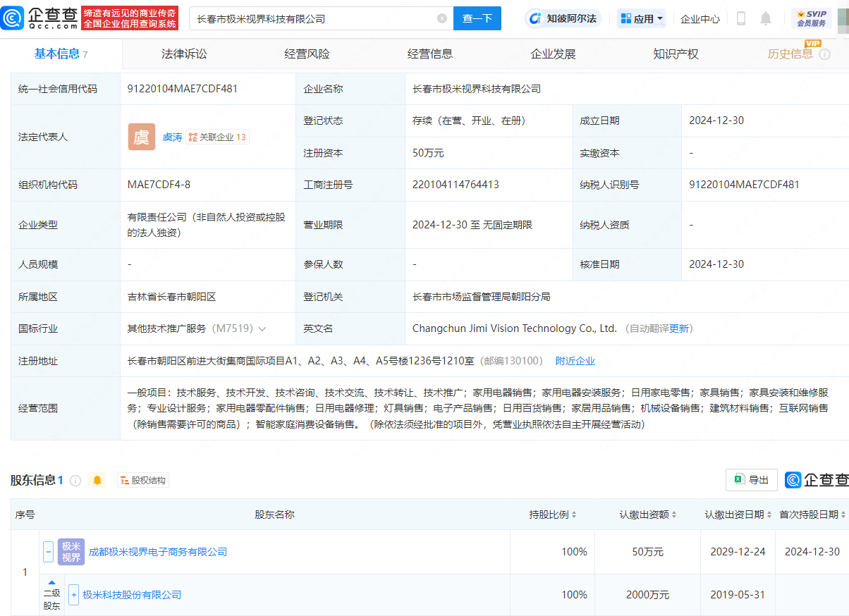Open the notification bell in top bar

coord(766,18)
